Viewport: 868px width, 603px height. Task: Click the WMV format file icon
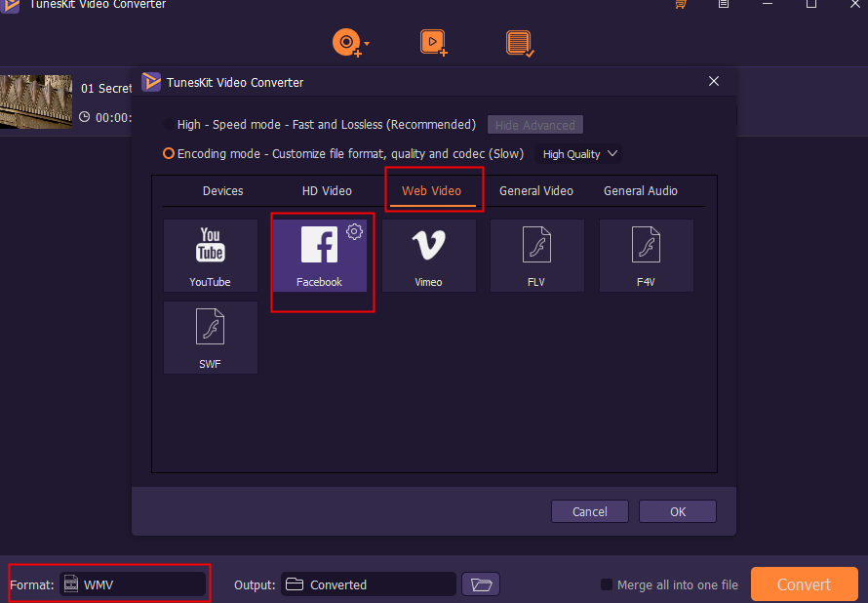pyautogui.click(x=71, y=583)
